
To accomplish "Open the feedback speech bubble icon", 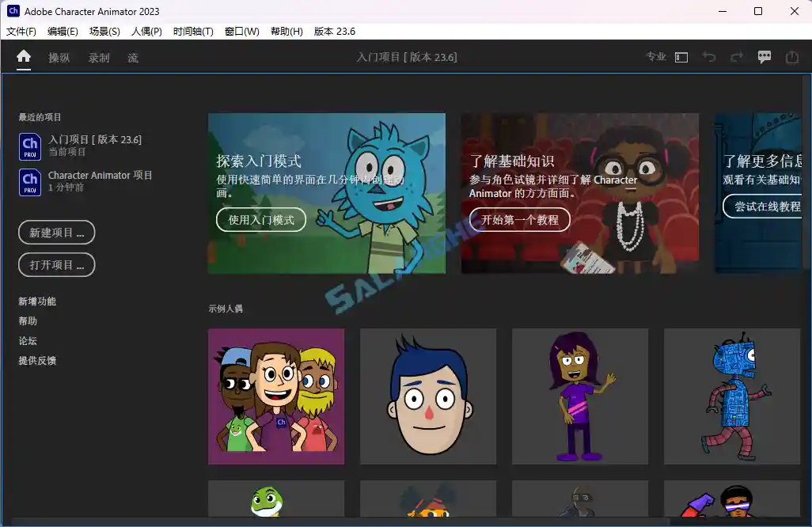I will 765,57.
